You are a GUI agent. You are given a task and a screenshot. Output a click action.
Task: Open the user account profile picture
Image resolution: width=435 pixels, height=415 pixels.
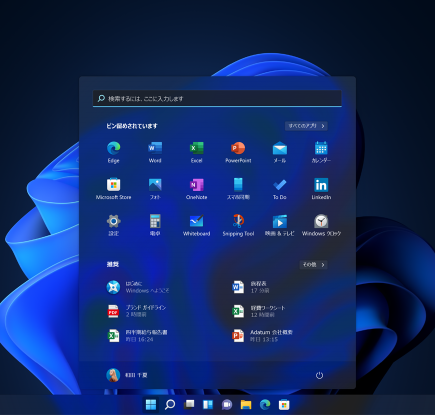coord(113,375)
